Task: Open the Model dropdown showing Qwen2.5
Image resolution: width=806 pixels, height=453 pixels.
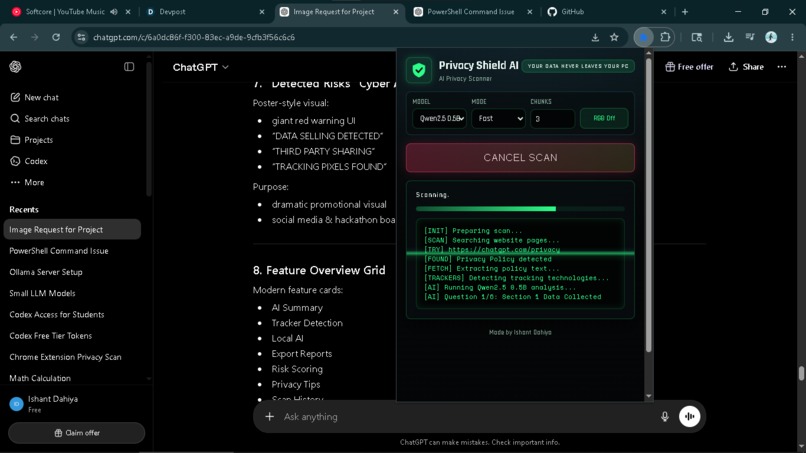Action: click(x=439, y=118)
